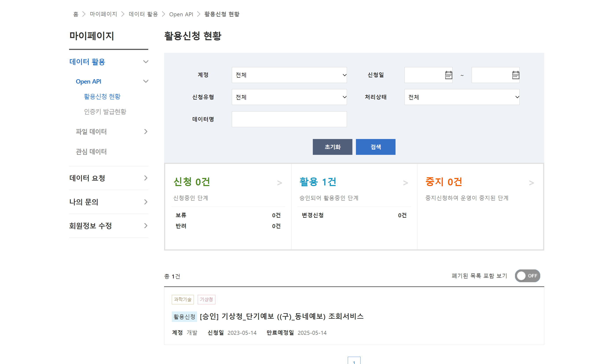Click the 초기화 reset button
This screenshot has width=610, height=364.
pos(332,147)
